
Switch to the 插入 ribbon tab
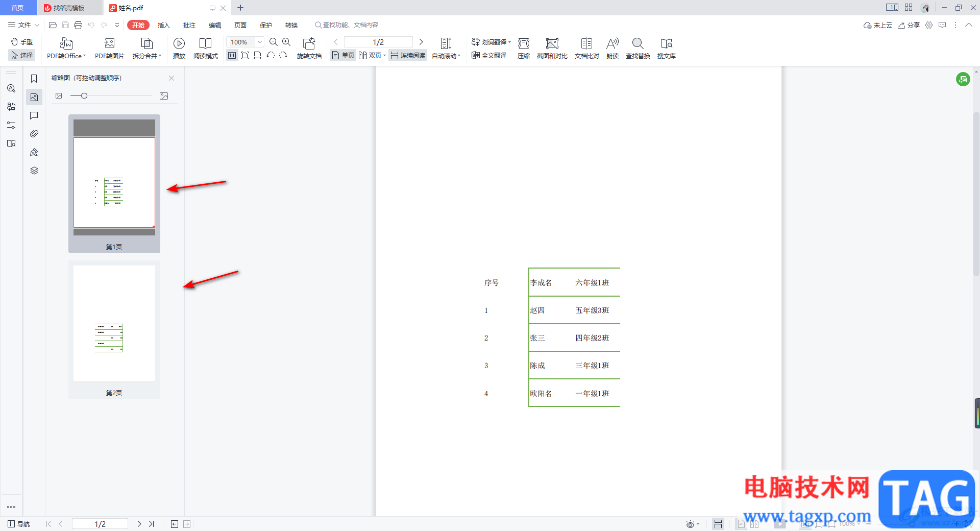pos(164,25)
